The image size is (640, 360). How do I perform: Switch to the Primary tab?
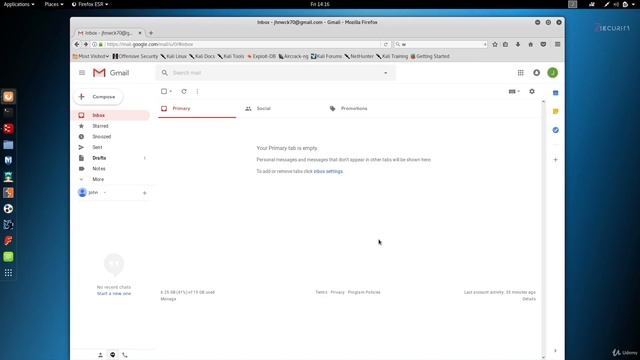tap(197, 109)
